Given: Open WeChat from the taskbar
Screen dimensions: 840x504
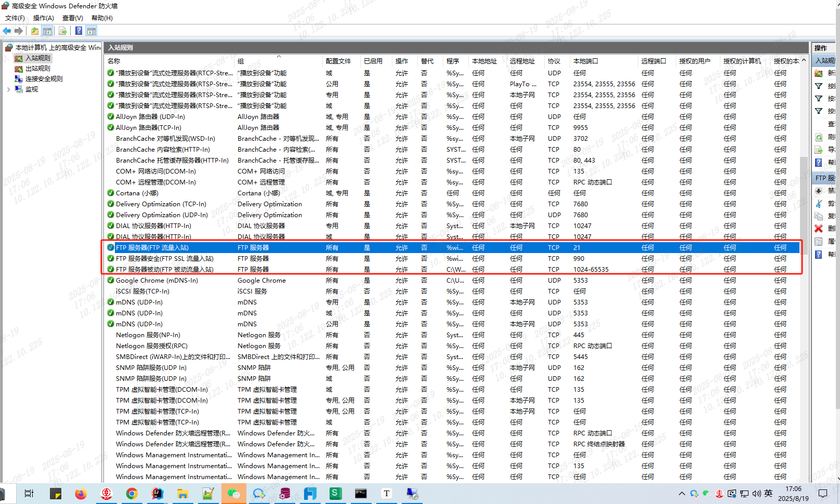Looking at the screenshot, I should [x=234, y=494].
